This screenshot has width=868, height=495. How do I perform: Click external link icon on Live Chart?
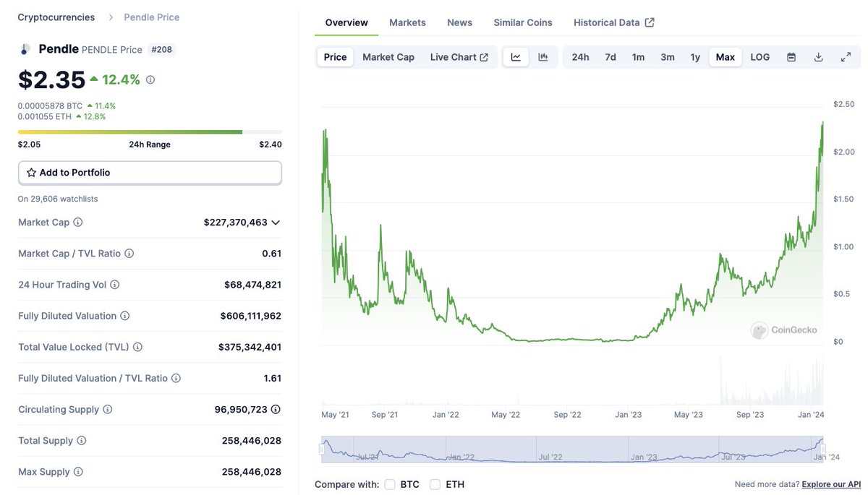click(x=484, y=57)
